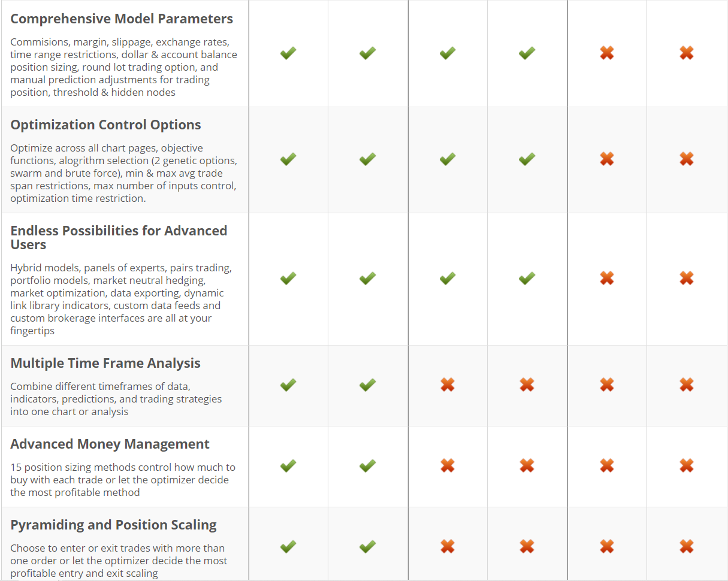Select the Endless Possibilities for Advanced Users heading
This screenshot has width=728, height=581.
[119, 237]
